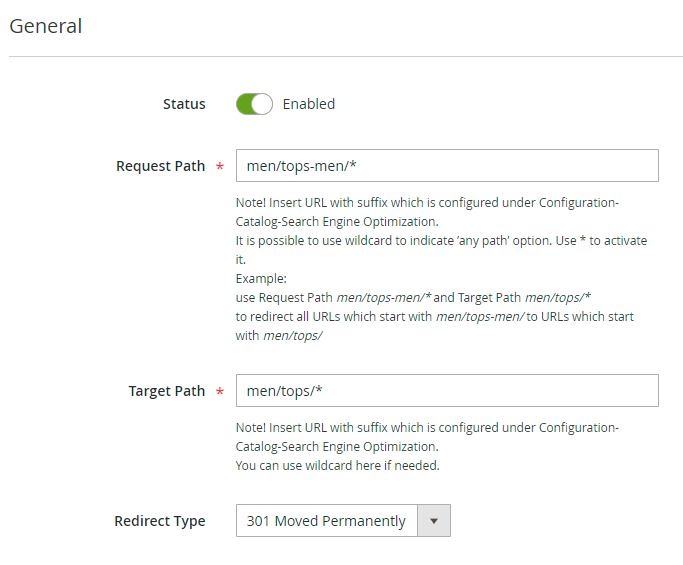Screen dimensions: 683x565
Task: Click the Redirect Type dropdown arrow
Action: pos(434,521)
